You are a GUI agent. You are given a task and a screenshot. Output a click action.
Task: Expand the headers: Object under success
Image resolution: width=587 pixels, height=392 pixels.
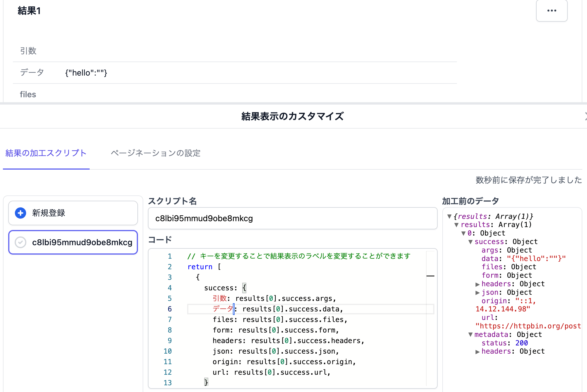(x=477, y=284)
